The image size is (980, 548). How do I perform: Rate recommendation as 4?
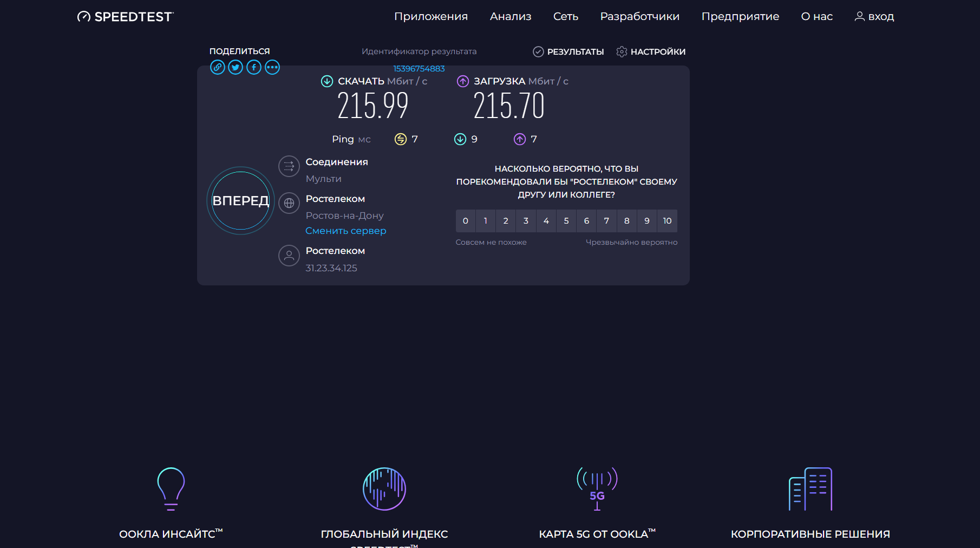point(546,221)
